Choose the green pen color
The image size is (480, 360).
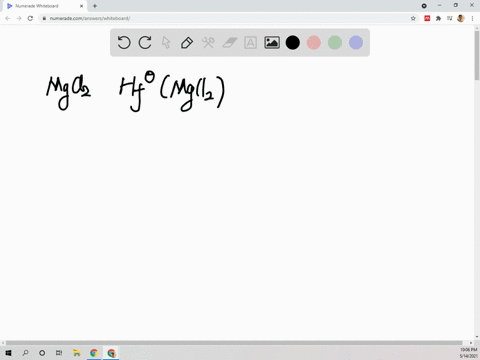pyautogui.click(x=335, y=43)
